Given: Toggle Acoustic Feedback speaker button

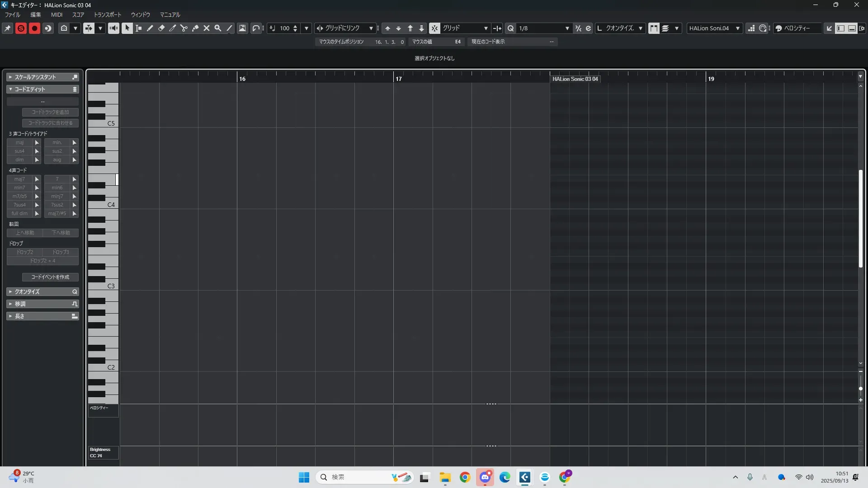Looking at the screenshot, I should (113, 28).
